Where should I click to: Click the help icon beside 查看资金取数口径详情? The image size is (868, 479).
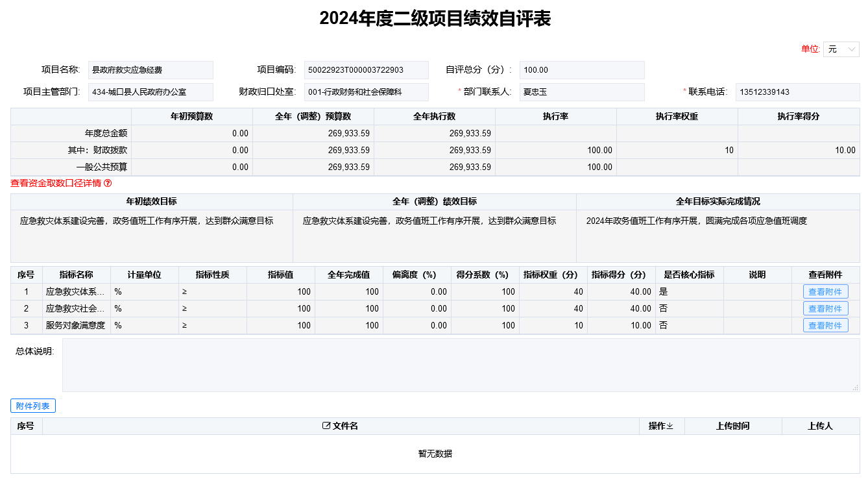point(108,184)
